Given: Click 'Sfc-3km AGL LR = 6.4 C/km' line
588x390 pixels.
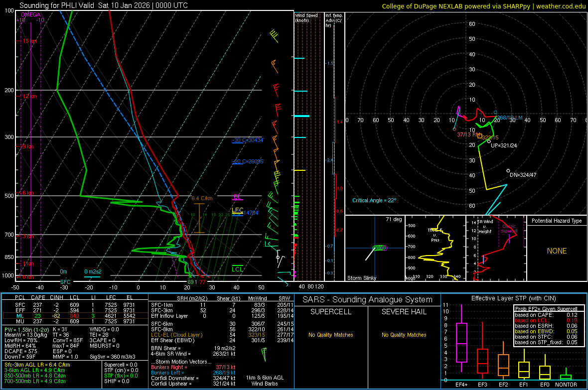Looking at the screenshot, I should 37,365.
